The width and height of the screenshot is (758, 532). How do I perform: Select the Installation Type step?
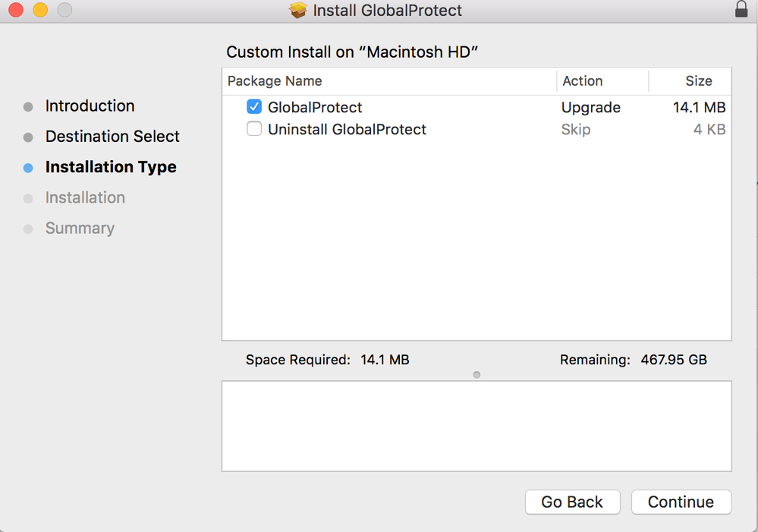(x=111, y=167)
